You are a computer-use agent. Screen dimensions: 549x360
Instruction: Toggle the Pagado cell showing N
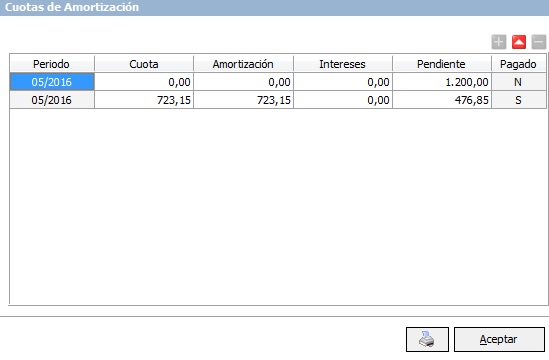(519, 82)
